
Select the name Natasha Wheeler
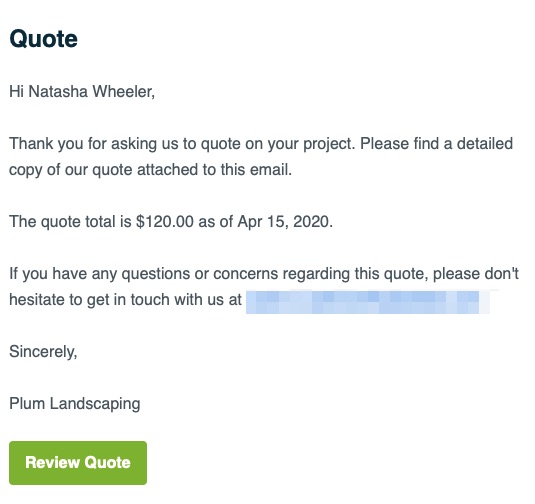pyautogui.click(x=91, y=91)
